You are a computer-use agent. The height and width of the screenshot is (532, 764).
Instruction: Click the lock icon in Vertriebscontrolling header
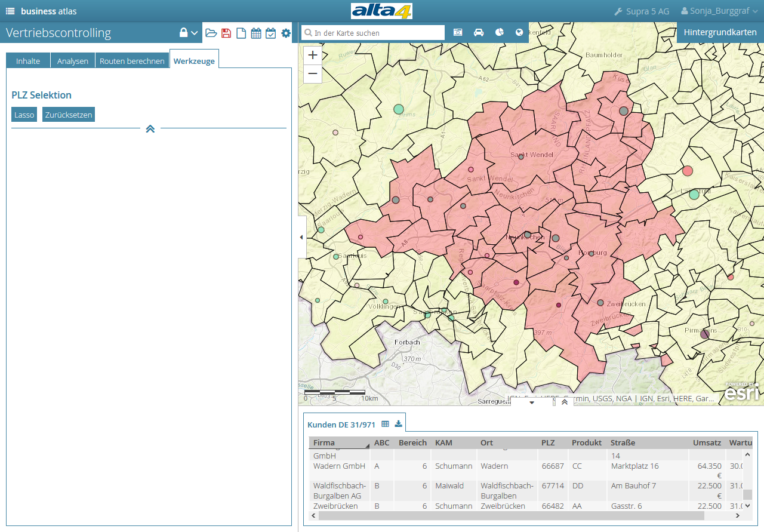point(184,33)
